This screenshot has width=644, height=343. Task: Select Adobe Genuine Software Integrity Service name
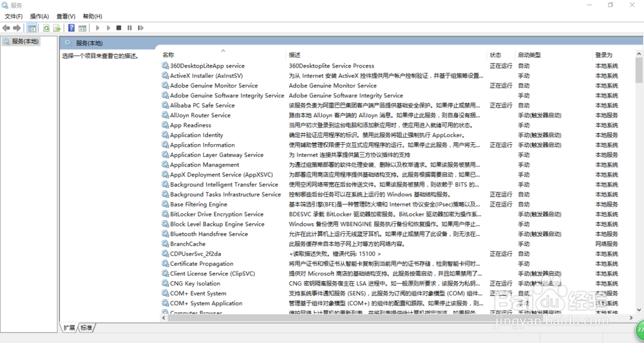pyautogui.click(x=227, y=95)
